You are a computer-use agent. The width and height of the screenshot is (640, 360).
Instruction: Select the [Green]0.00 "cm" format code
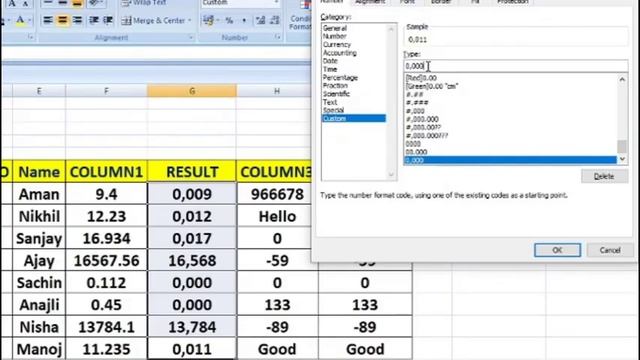431,86
